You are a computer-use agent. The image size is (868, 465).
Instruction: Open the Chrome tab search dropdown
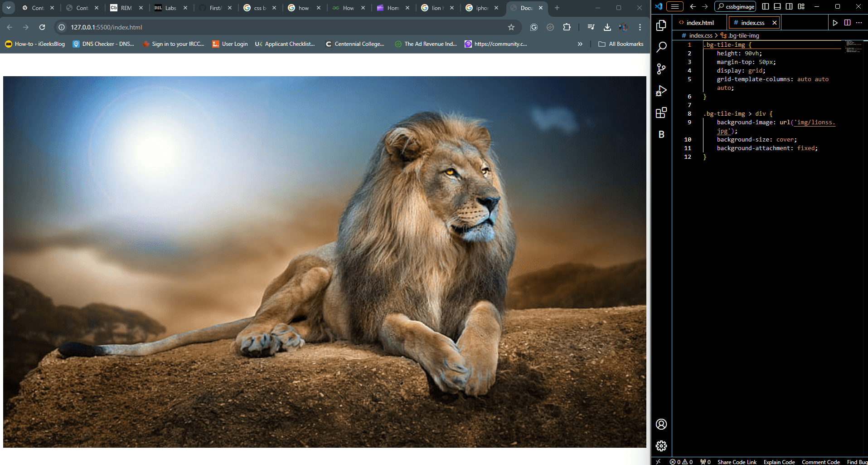pyautogui.click(x=9, y=8)
